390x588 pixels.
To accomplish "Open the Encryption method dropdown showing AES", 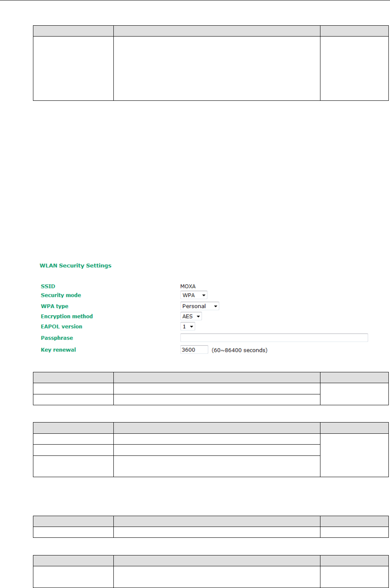I will coord(191,316).
